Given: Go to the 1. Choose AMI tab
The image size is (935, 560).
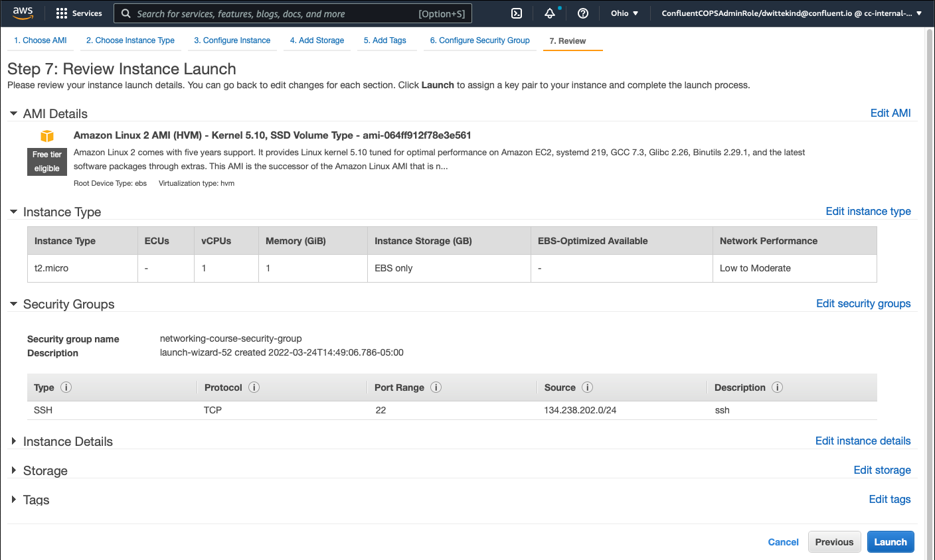Looking at the screenshot, I should 41,40.
